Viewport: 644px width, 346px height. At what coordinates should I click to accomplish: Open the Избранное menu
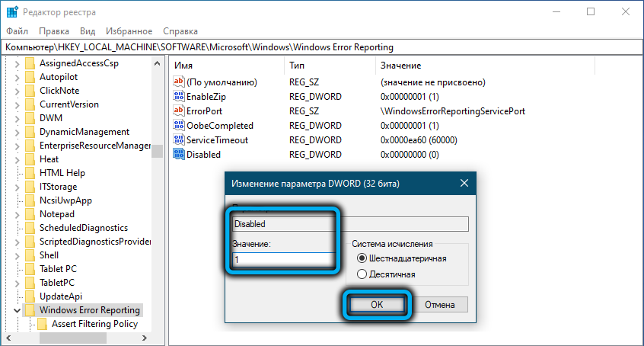(x=129, y=31)
